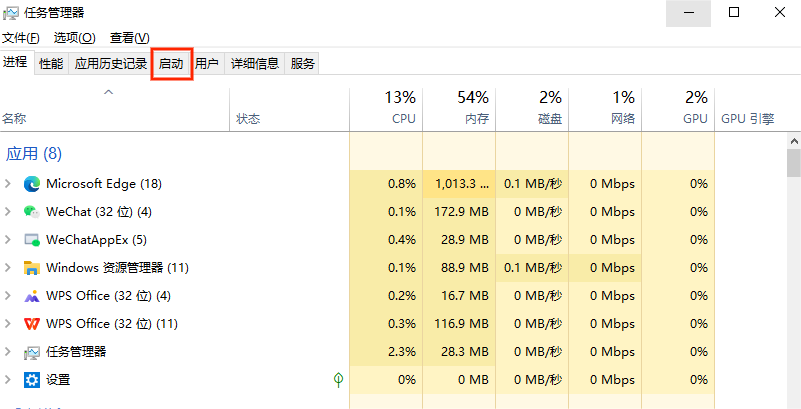801x409 pixels.
Task: Open the 查看(V) menu
Action: pos(130,38)
